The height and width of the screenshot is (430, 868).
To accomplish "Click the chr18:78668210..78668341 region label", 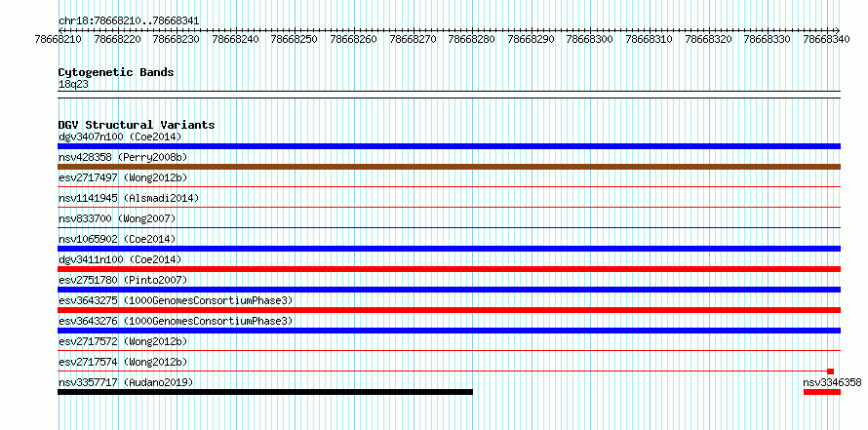I will (x=129, y=20).
